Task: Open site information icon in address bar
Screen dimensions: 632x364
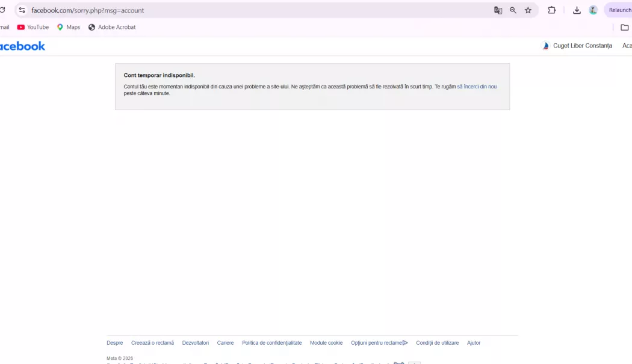Action: (22, 10)
